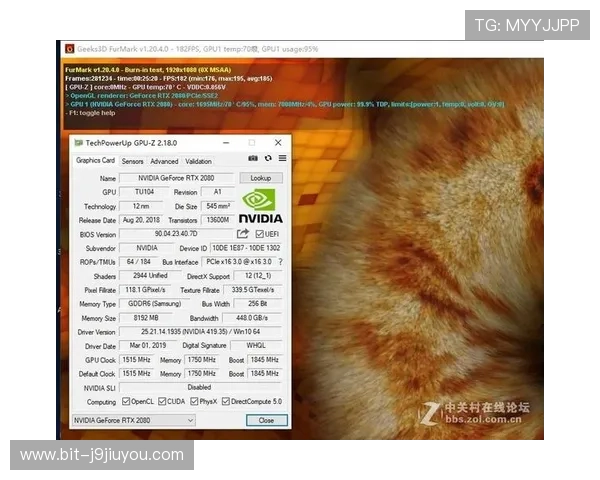Click the FurMark window title icon
This screenshot has width=600, height=480.
[x=69, y=48]
